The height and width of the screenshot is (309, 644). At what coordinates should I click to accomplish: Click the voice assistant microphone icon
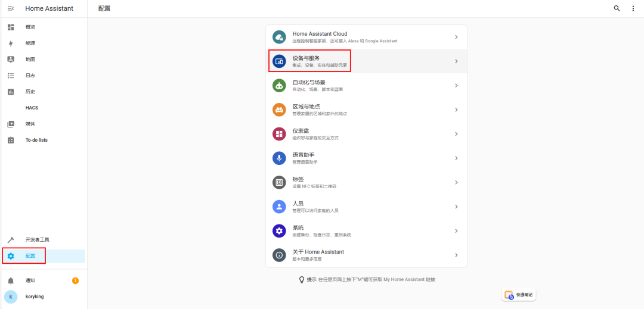point(279,158)
